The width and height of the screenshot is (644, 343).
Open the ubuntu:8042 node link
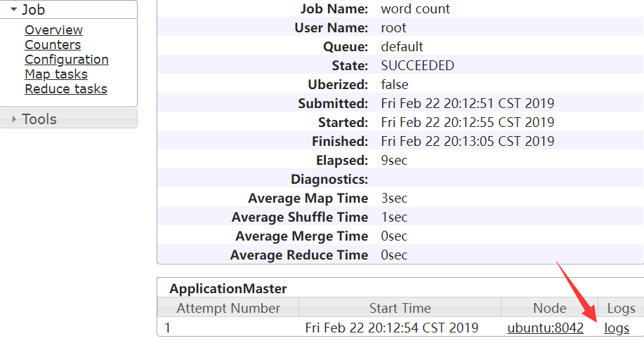(545, 328)
